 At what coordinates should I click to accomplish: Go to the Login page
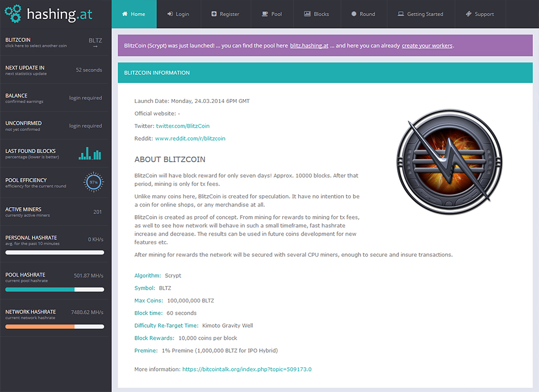178,14
